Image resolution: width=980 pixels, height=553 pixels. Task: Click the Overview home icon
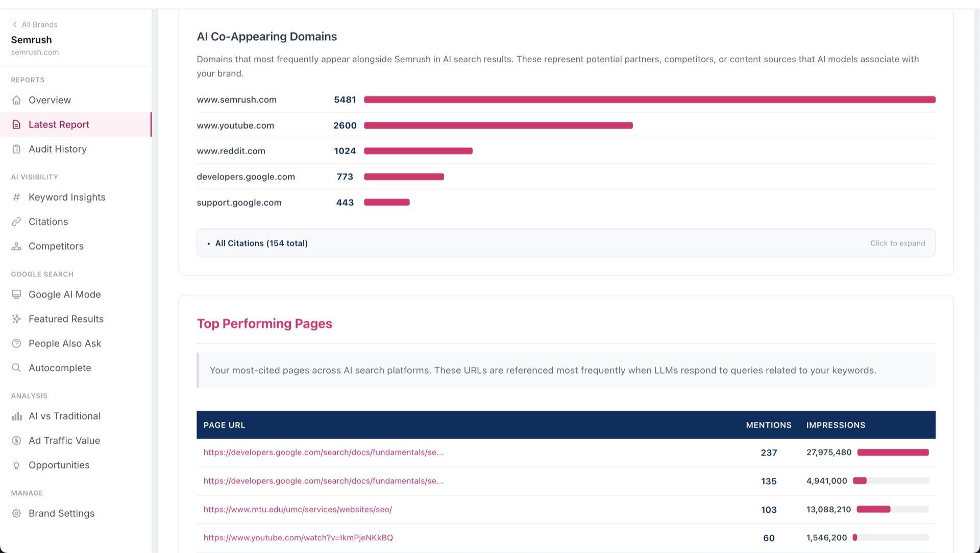coord(16,100)
